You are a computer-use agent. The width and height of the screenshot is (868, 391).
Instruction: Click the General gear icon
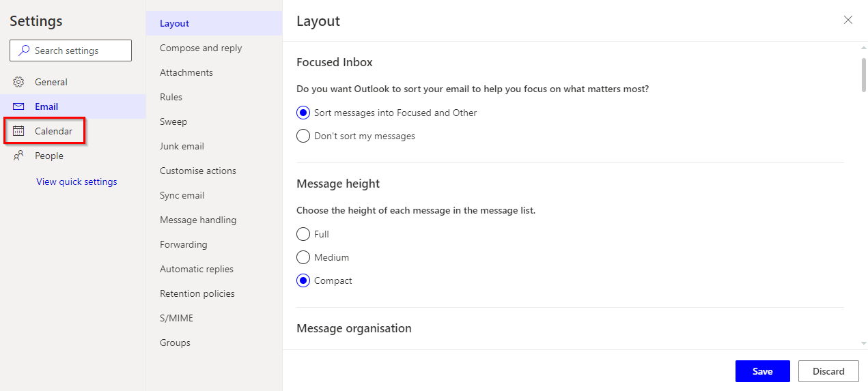pyautogui.click(x=18, y=82)
